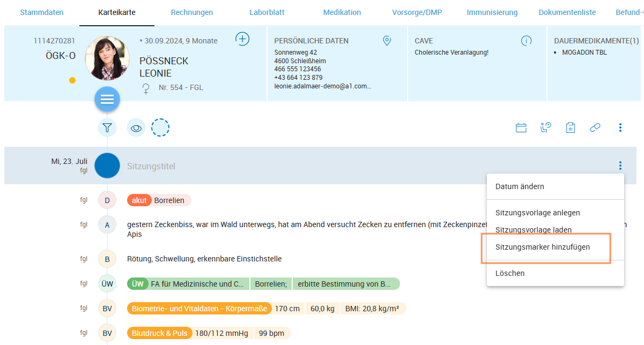The height and width of the screenshot is (345, 644).
Task: Select the dashed circle selection toggle
Action: tap(160, 127)
